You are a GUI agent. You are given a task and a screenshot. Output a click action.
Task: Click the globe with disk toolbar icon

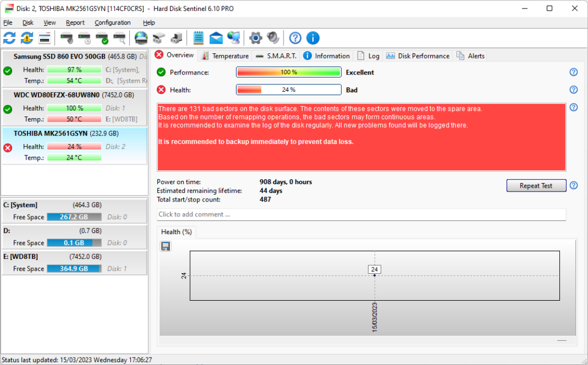click(x=141, y=38)
